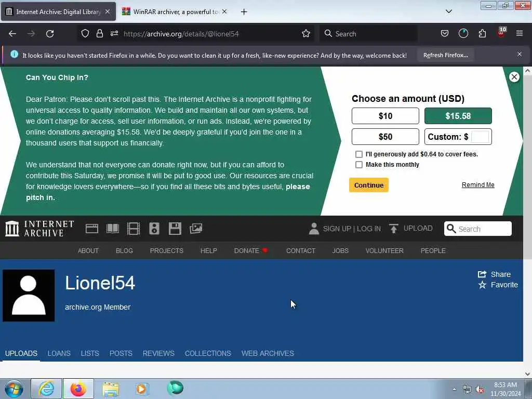
Task: Reload the page with the refresh icon
Action: pos(50,34)
